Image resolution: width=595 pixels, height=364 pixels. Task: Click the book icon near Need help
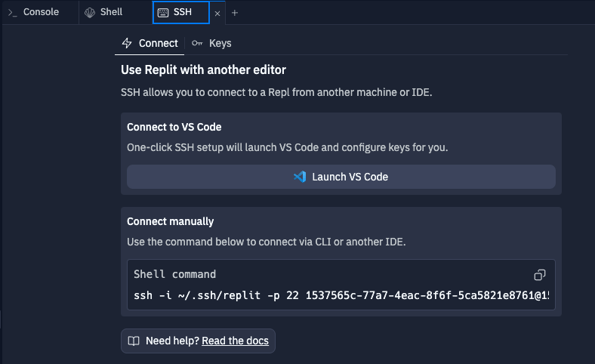click(134, 341)
